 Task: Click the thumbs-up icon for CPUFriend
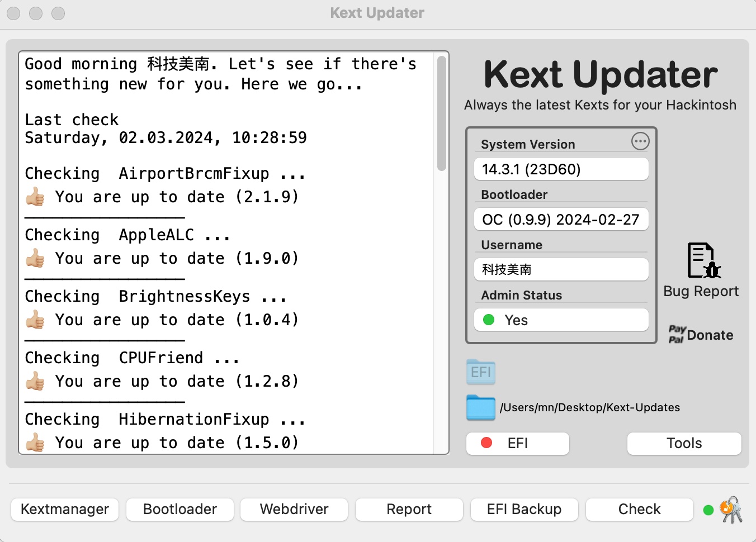(x=35, y=381)
